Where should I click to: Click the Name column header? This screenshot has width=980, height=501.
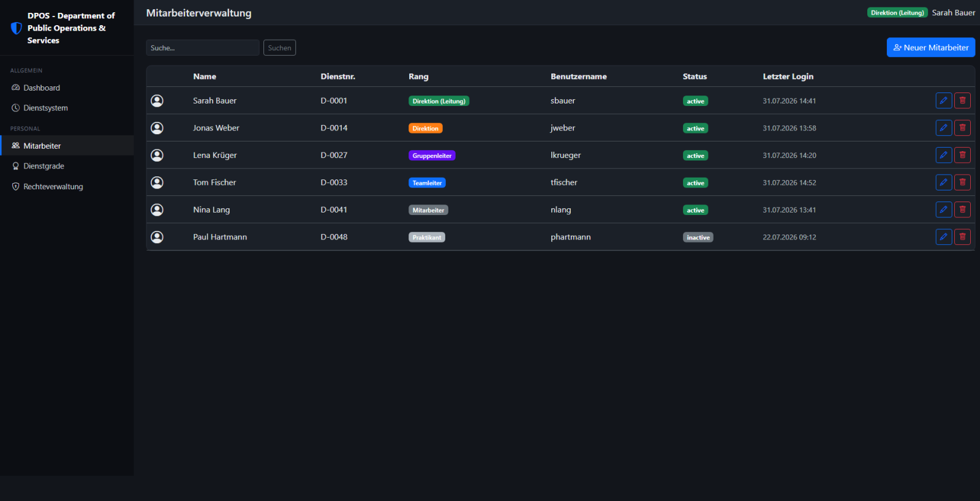(x=205, y=77)
